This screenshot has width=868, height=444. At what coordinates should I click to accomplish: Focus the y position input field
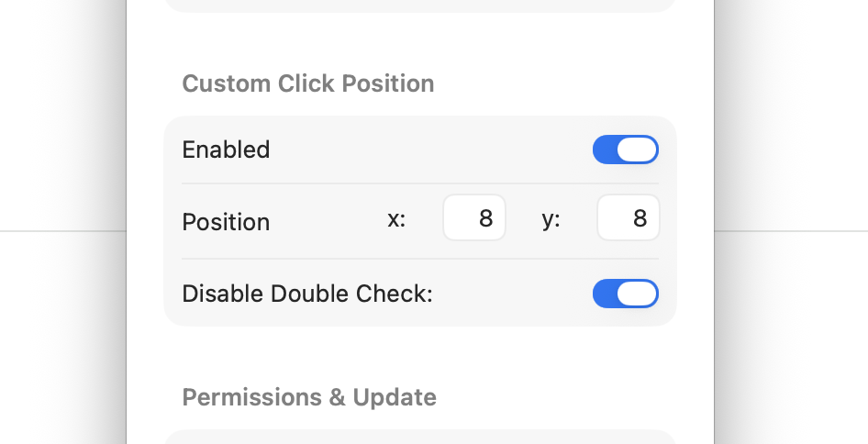click(629, 219)
